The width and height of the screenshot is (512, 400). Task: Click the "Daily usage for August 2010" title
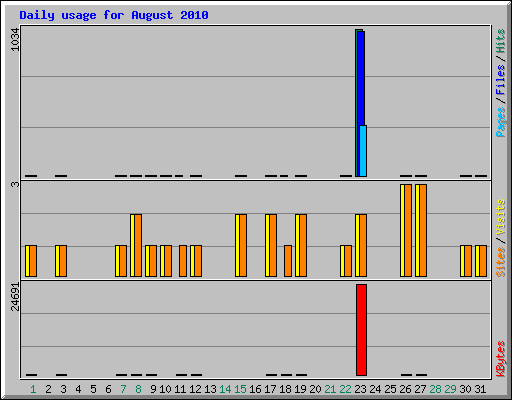(114, 15)
